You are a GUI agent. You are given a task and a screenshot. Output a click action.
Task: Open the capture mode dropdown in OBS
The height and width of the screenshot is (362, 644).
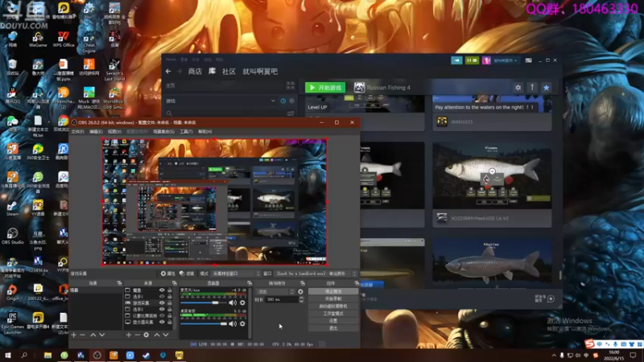click(x=236, y=274)
